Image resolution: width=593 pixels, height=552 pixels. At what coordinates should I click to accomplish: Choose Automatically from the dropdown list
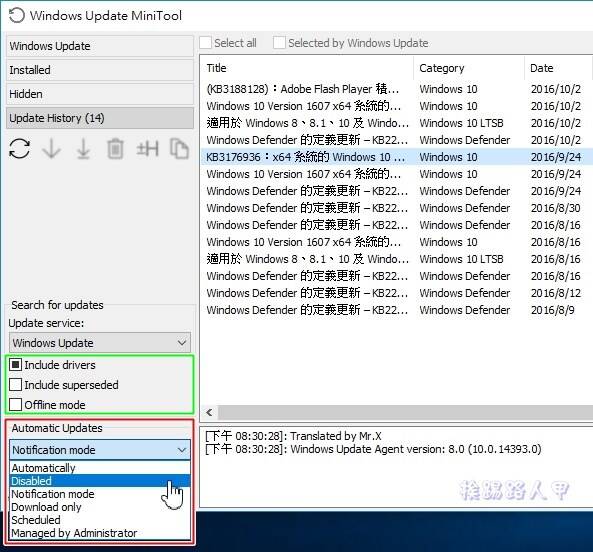coord(100,468)
